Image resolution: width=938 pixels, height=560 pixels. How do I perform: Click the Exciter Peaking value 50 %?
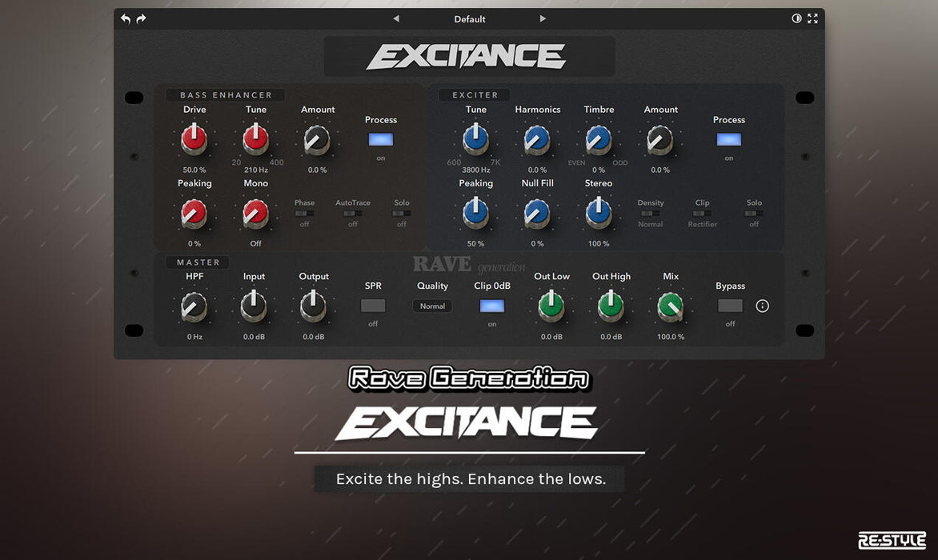(475, 243)
